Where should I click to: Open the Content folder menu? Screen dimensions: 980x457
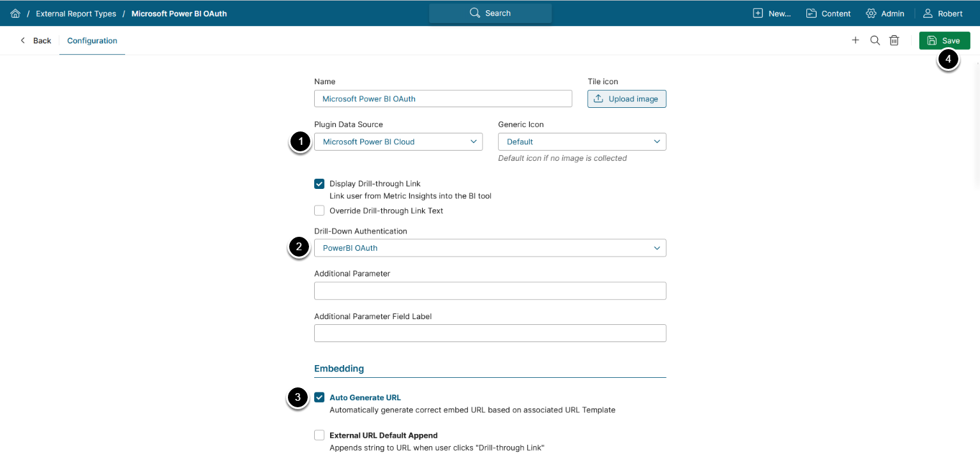click(x=828, y=13)
